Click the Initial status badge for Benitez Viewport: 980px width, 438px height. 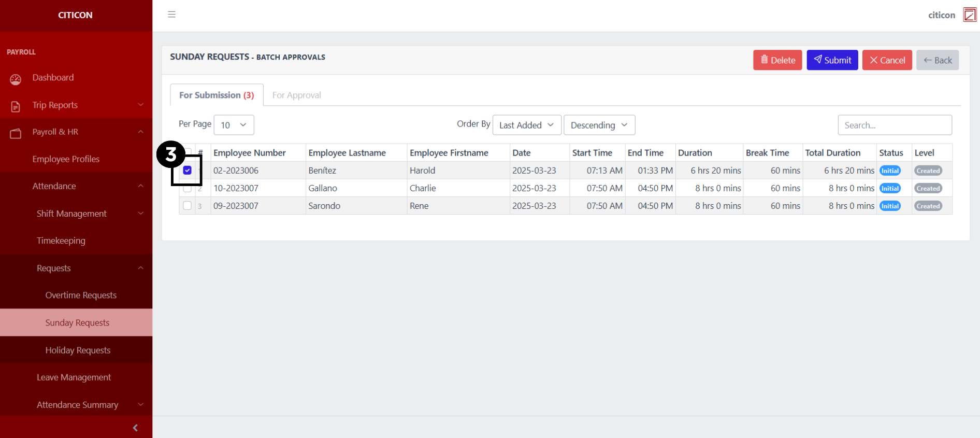(890, 171)
